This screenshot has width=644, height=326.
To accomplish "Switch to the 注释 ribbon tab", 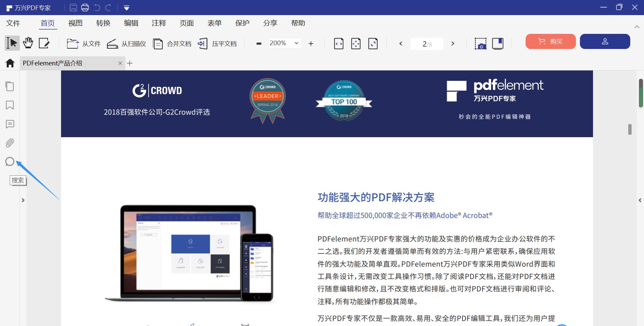I will point(159,23).
